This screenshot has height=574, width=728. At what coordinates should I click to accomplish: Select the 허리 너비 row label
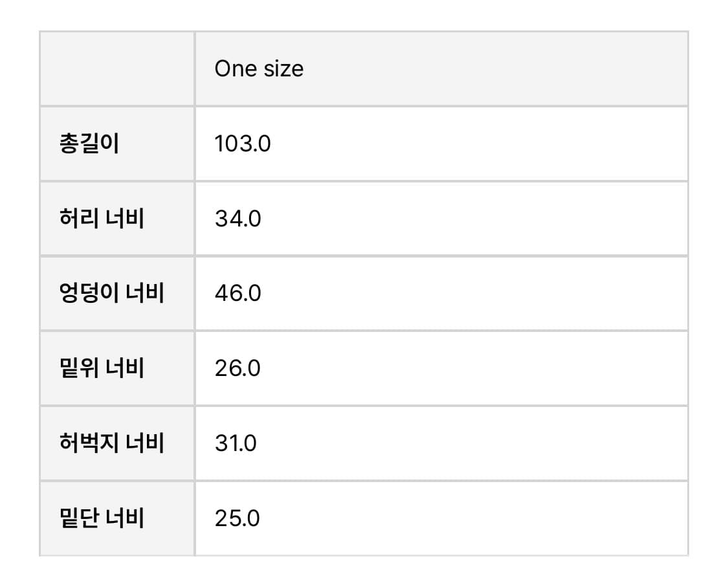[102, 219]
